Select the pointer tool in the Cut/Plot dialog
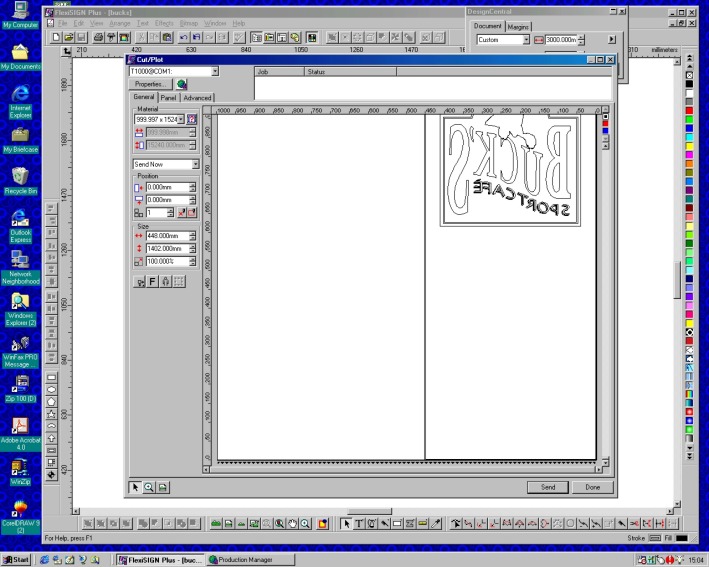This screenshot has width=709, height=567. pos(135,487)
